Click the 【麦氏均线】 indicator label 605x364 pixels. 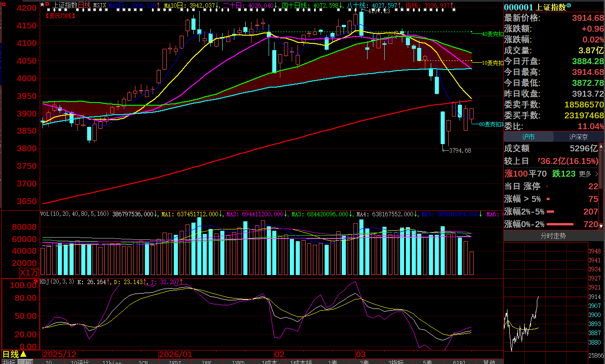pyautogui.click(x=60, y=16)
